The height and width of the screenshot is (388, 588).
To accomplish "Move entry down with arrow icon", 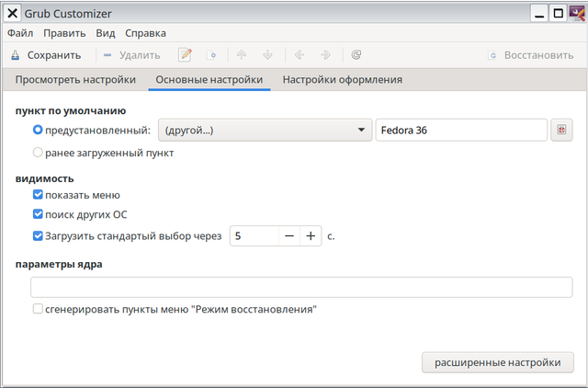I will click(267, 55).
